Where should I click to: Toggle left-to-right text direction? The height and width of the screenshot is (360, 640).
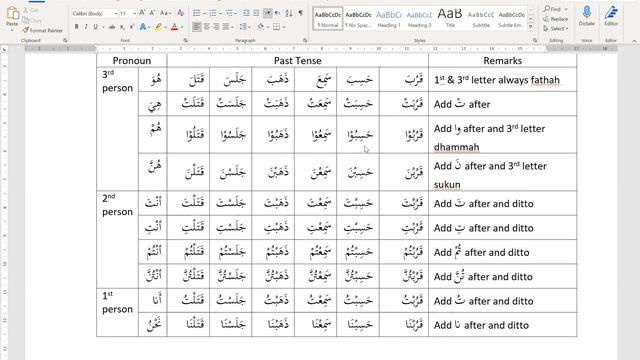[267, 13]
